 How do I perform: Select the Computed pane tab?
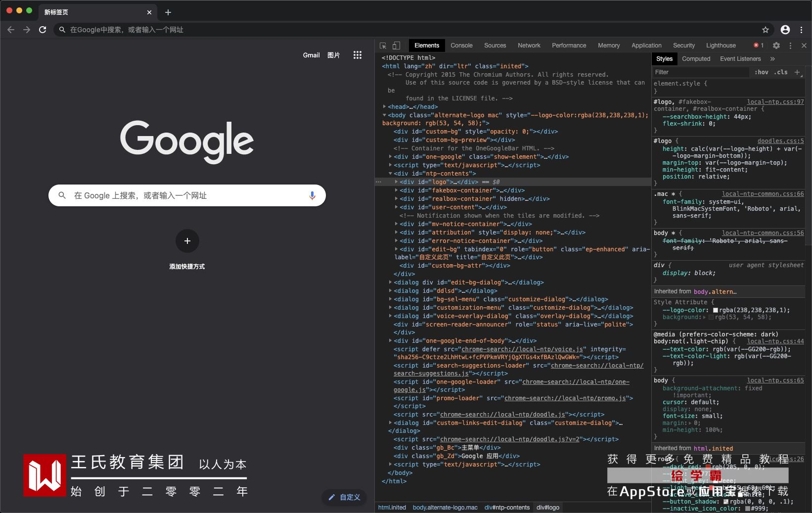(x=696, y=59)
